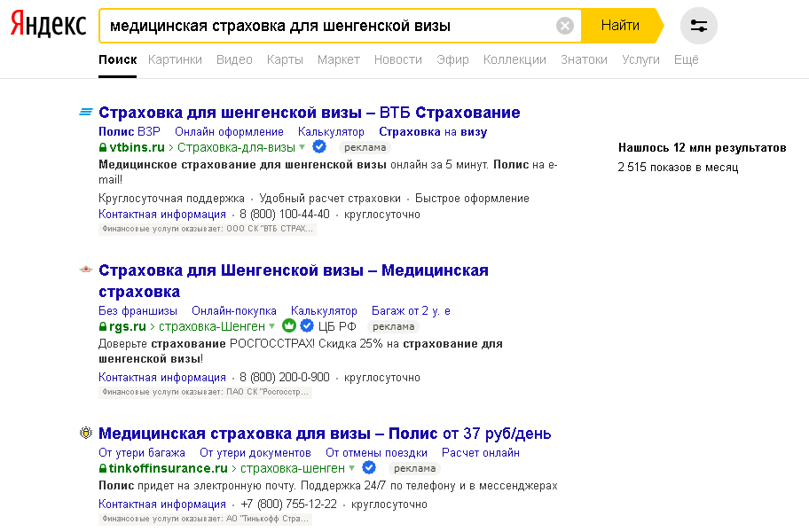The height and width of the screenshot is (532, 809).
Task: Select the Поиск tab
Action: click(x=118, y=59)
